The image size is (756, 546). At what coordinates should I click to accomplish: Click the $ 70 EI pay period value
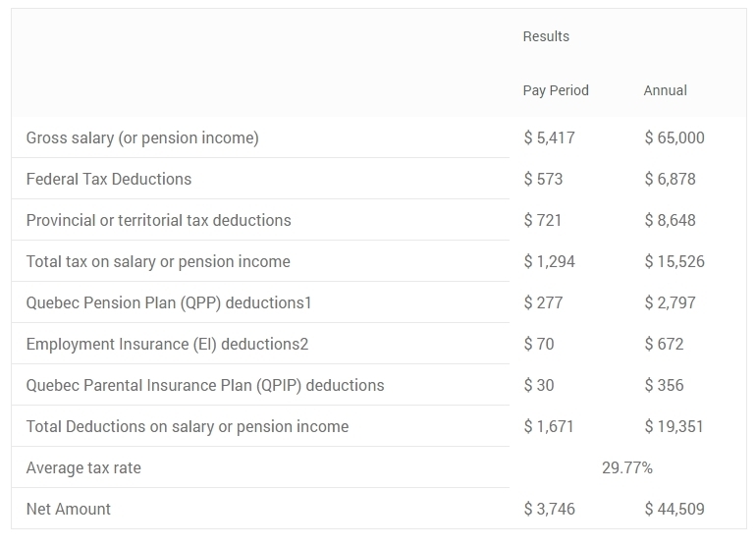click(539, 344)
